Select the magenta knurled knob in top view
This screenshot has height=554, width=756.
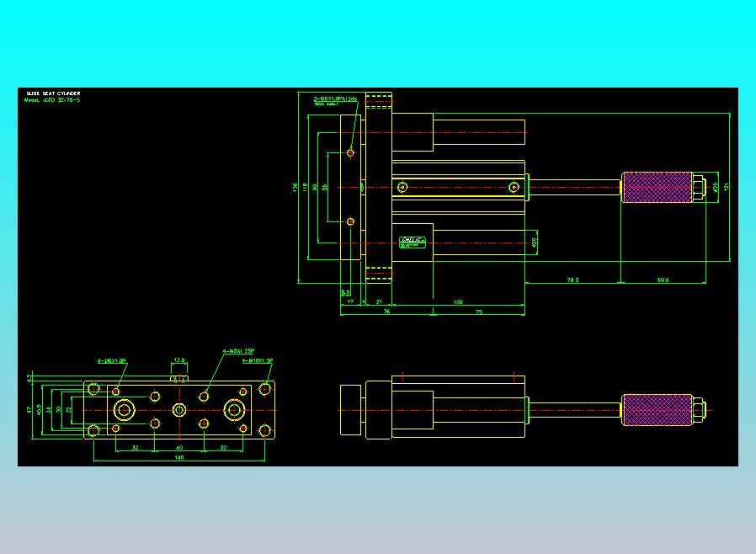[658, 187]
